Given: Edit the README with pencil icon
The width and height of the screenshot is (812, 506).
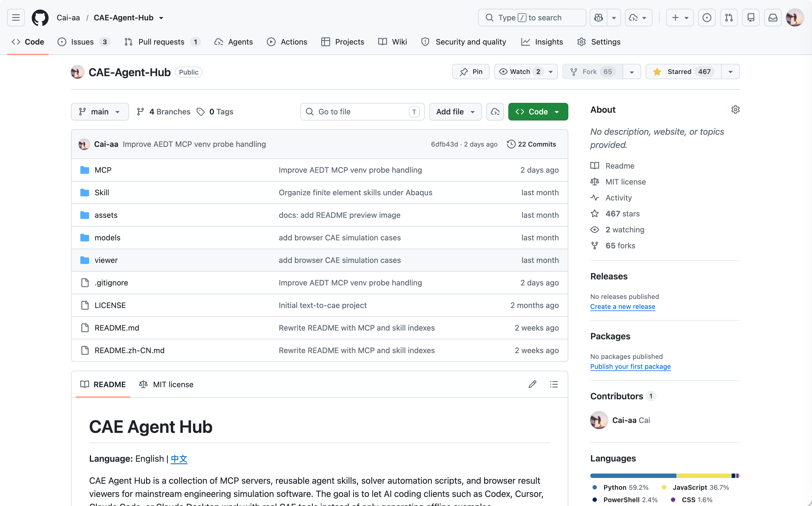Looking at the screenshot, I should [x=533, y=384].
